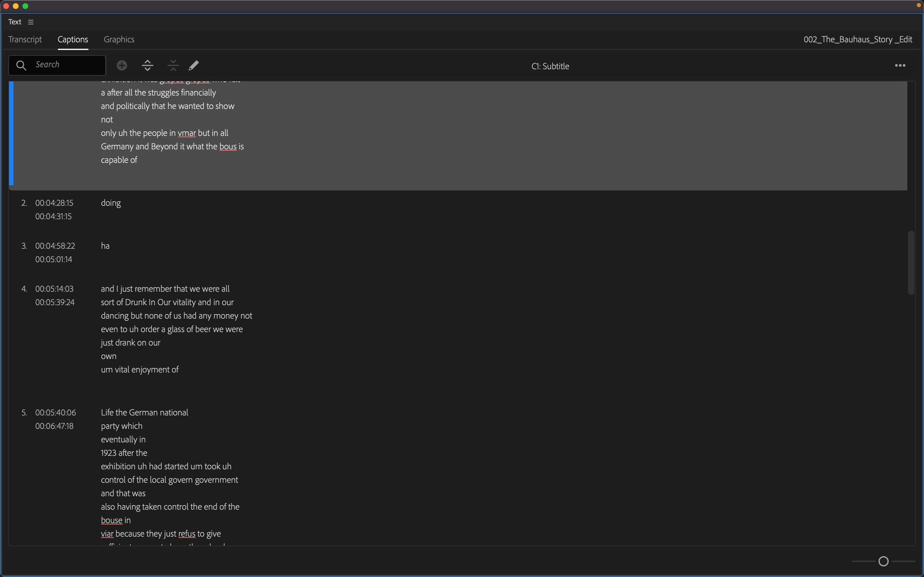Click the caption text 'Life the German national'
924x577 pixels.
(x=144, y=413)
